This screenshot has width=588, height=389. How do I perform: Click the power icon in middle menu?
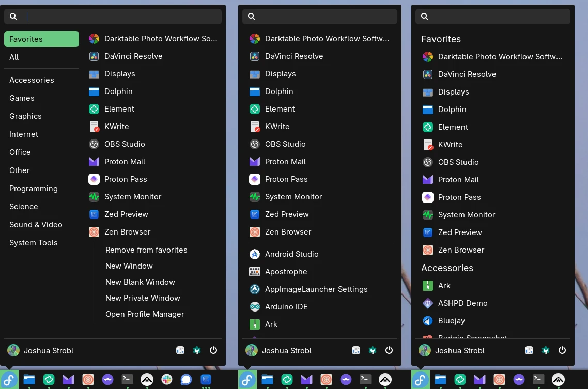(389, 350)
